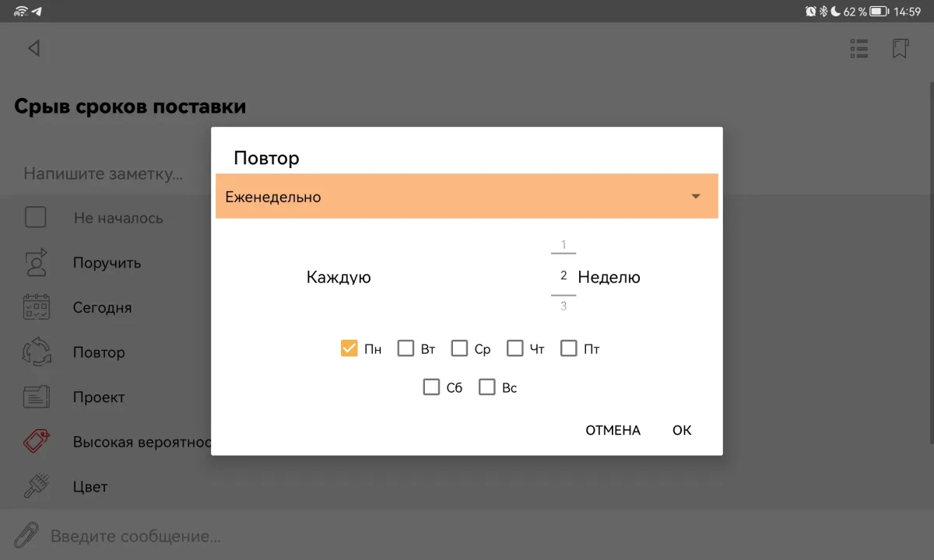The width and height of the screenshot is (934, 560).
Task: Select value 1 in week picker
Action: pos(564,245)
